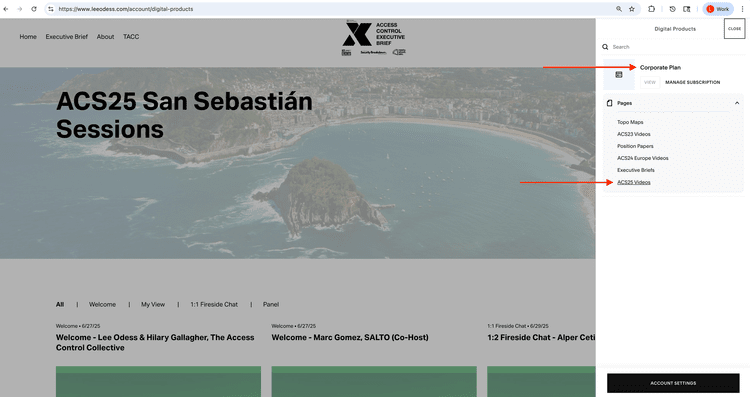Screen dimensions: 750x397
Task: Open the TACC navigation link
Action: coord(131,37)
